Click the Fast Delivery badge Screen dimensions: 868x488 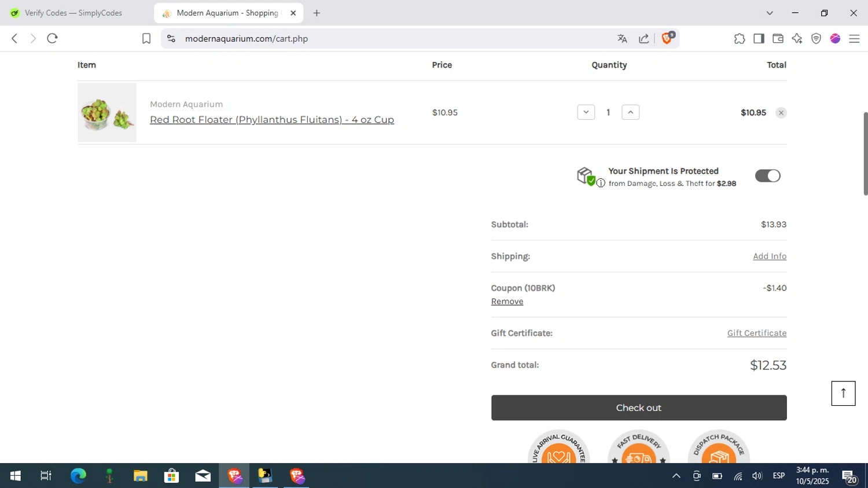[638, 446]
